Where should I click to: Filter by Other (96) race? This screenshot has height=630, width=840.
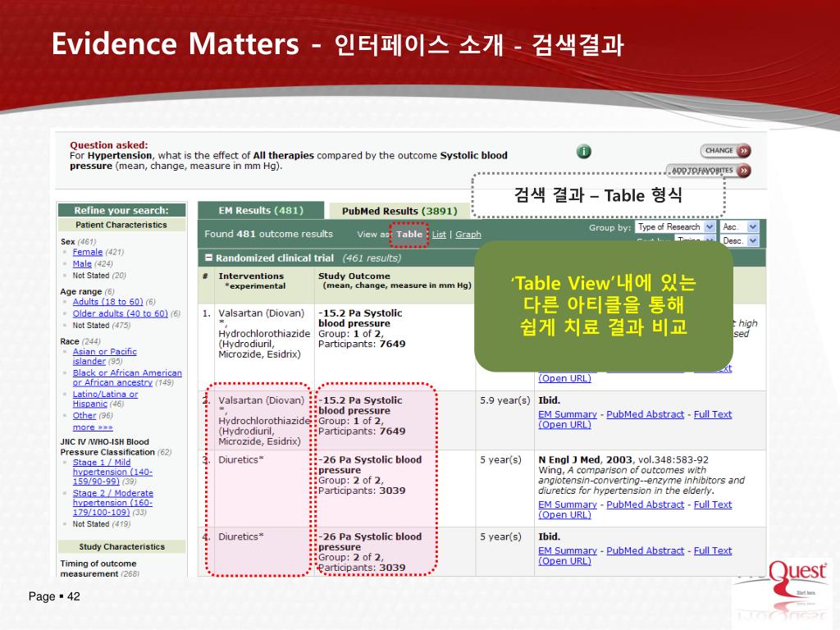point(84,416)
